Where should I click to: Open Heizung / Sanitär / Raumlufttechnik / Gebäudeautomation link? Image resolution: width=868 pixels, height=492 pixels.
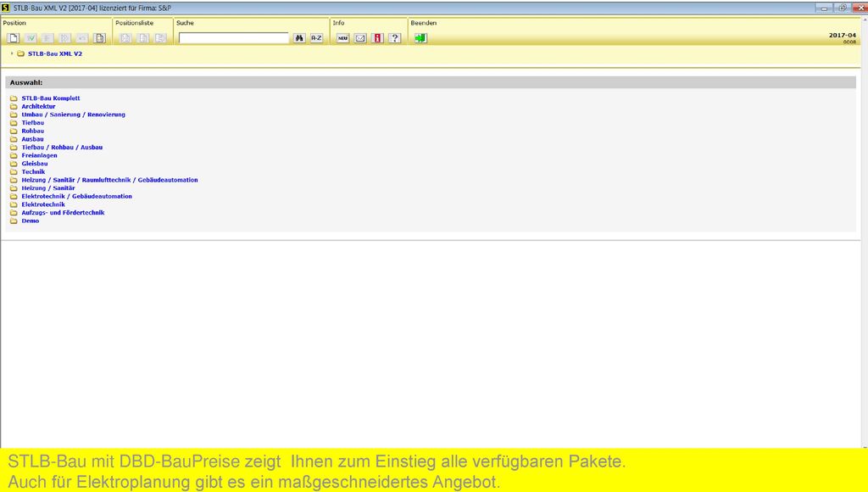tap(109, 180)
